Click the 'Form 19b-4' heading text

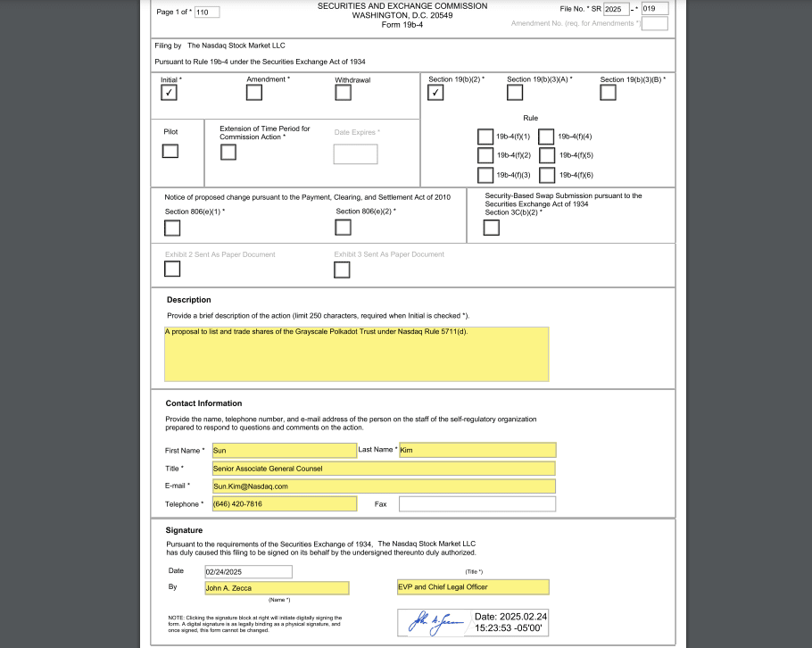(402, 25)
